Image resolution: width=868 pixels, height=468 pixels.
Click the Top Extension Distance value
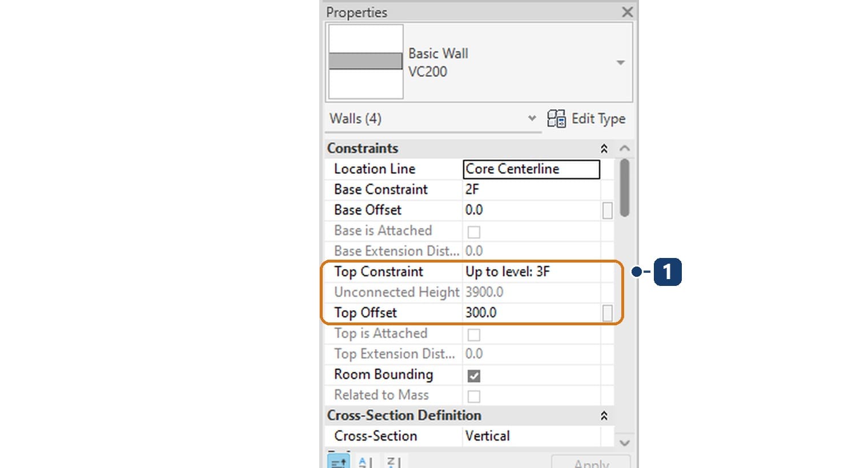pyautogui.click(x=531, y=354)
